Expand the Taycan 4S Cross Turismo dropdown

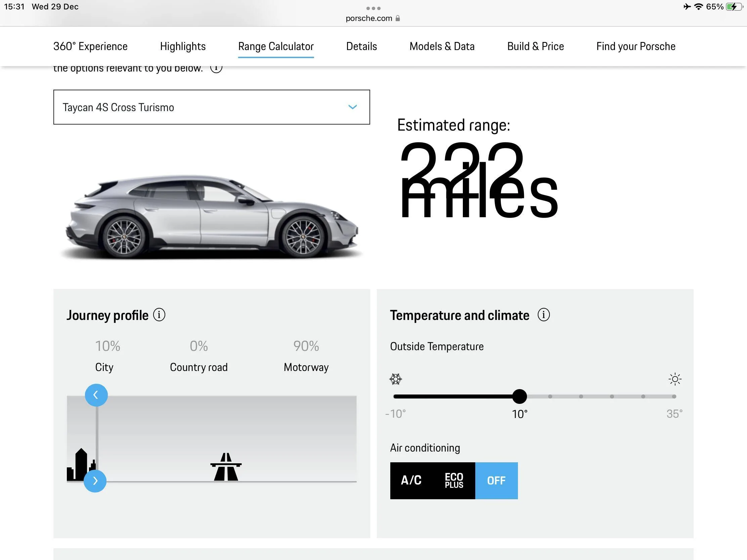pyautogui.click(x=211, y=107)
